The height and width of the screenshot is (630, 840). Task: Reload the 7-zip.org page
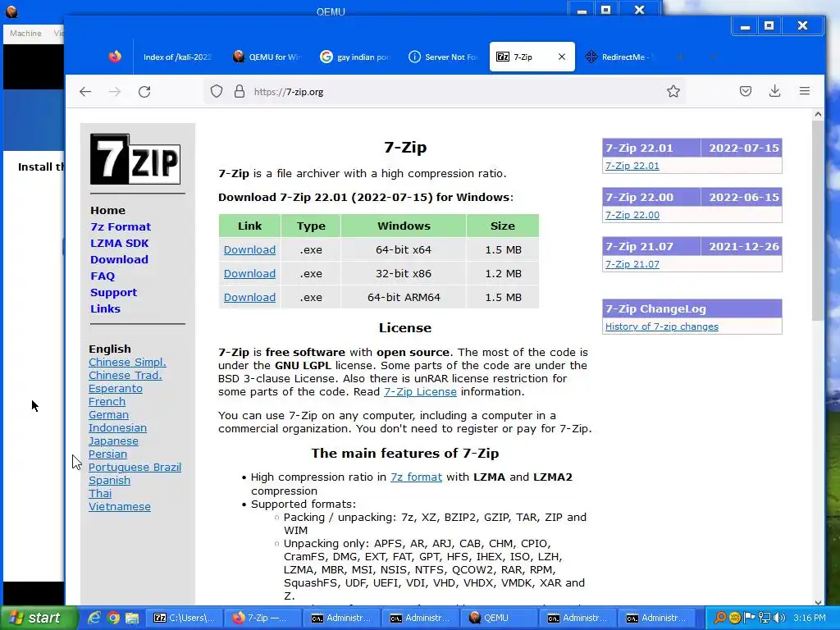(144, 92)
